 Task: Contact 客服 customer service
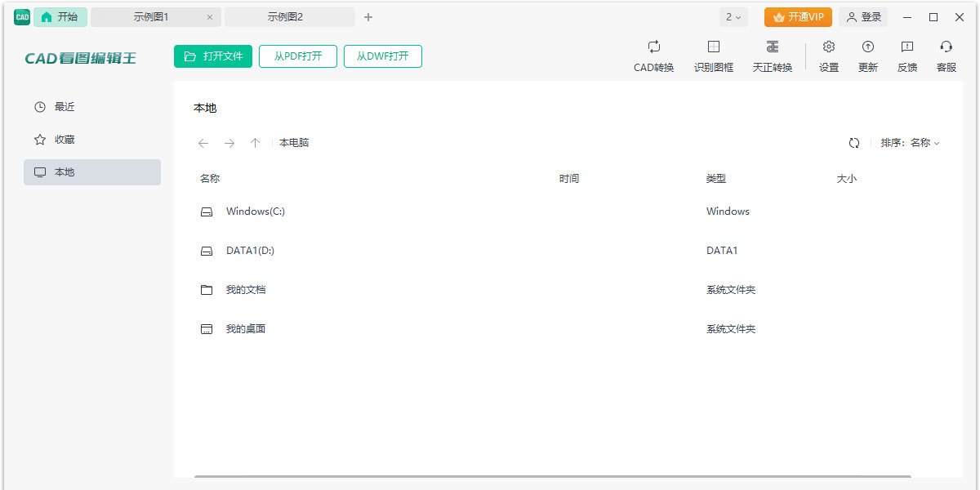(946, 56)
